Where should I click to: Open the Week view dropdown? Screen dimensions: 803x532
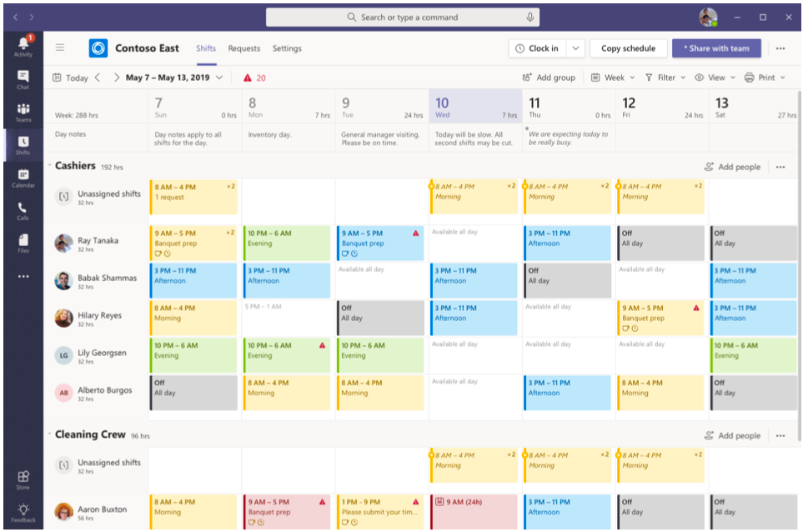point(613,78)
